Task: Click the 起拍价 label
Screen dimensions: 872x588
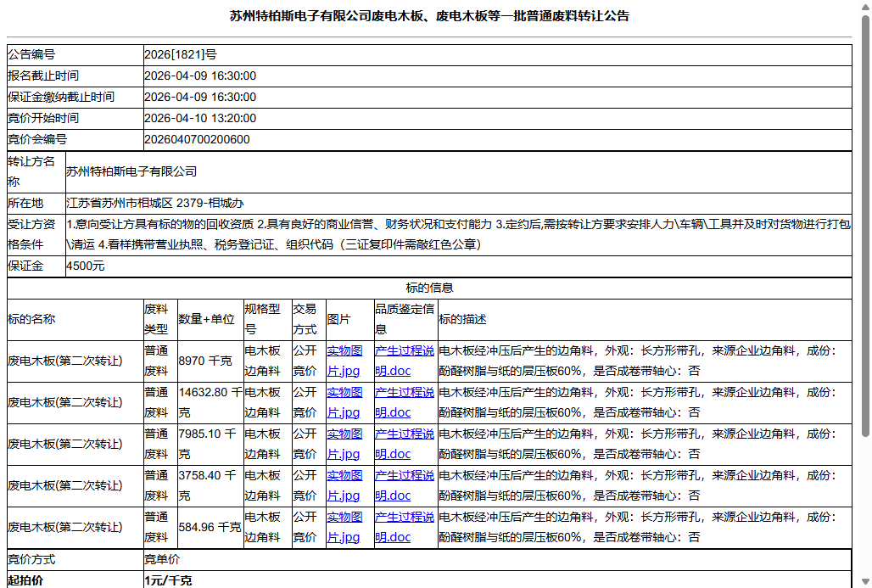Action: pos(25,580)
